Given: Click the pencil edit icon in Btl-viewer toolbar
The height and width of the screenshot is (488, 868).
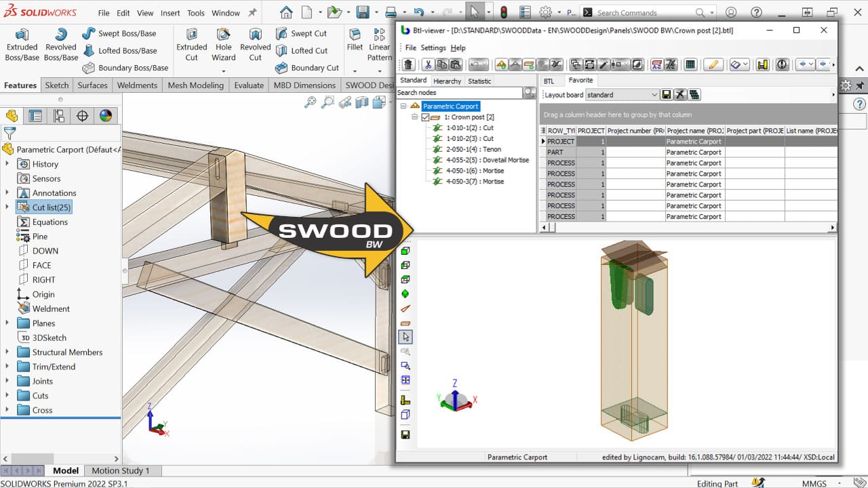Looking at the screenshot, I should click(712, 64).
